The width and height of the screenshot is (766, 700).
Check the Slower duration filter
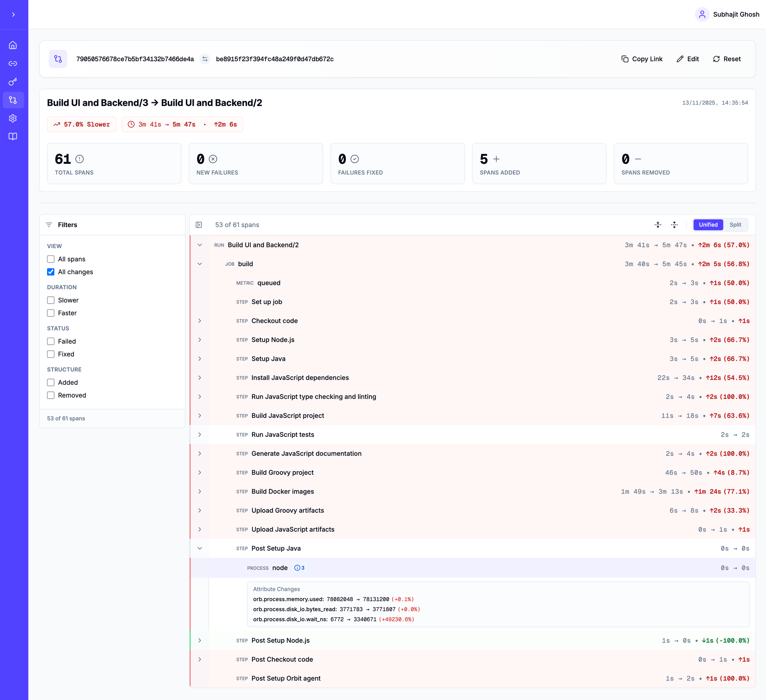51,300
